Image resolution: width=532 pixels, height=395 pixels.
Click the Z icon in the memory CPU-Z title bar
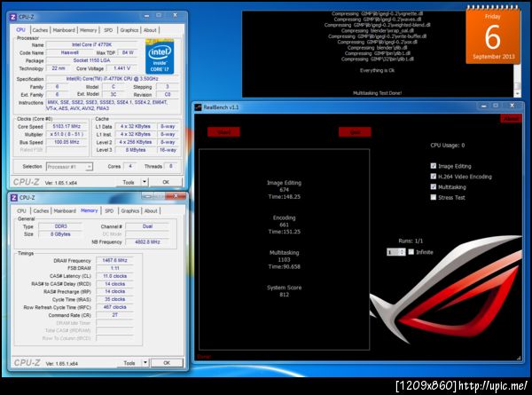14,197
